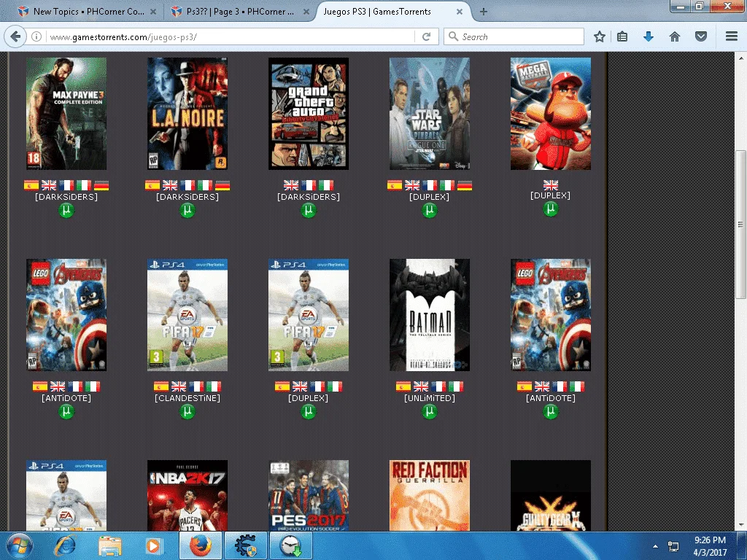Open L.A. Noire cover thumbnail

coord(187,114)
